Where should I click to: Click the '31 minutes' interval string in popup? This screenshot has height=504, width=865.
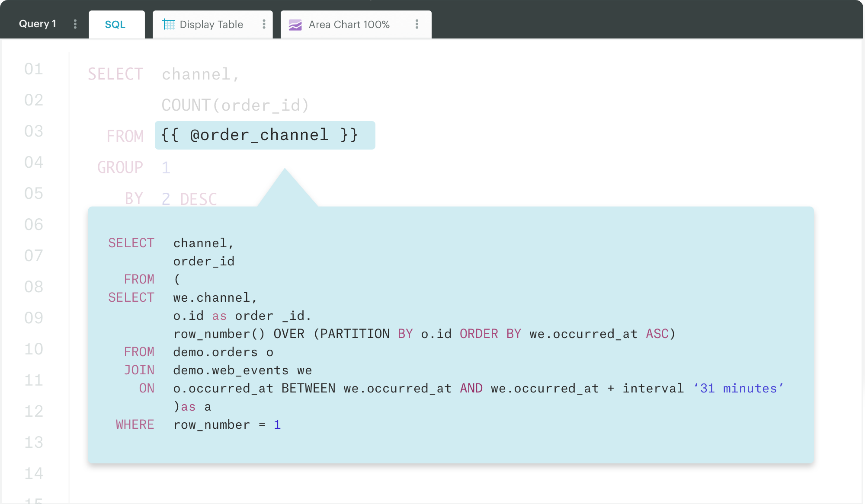tap(738, 389)
